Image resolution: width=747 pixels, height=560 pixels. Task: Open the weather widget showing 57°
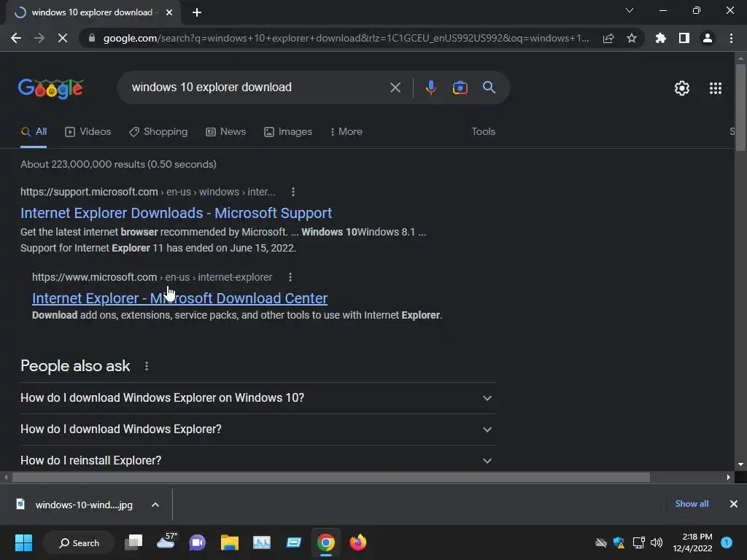point(166,542)
